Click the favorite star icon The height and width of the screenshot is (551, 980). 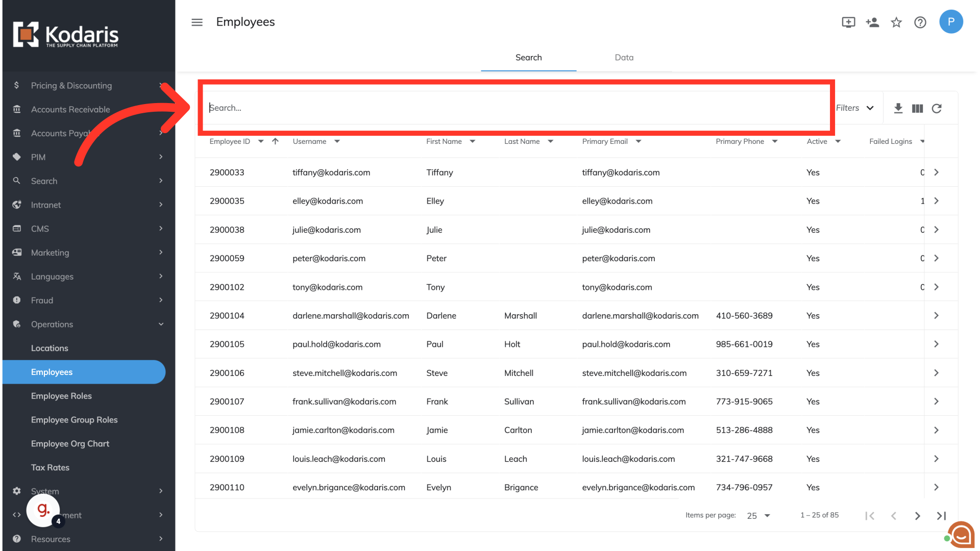tap(896, 22)
